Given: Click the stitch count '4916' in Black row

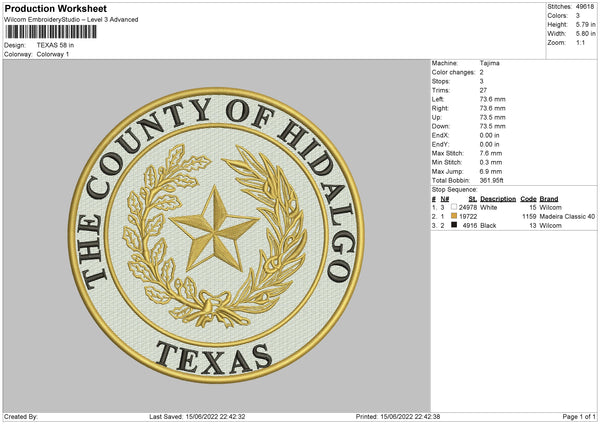Looking at the screenshot, I should coord(470,225).
